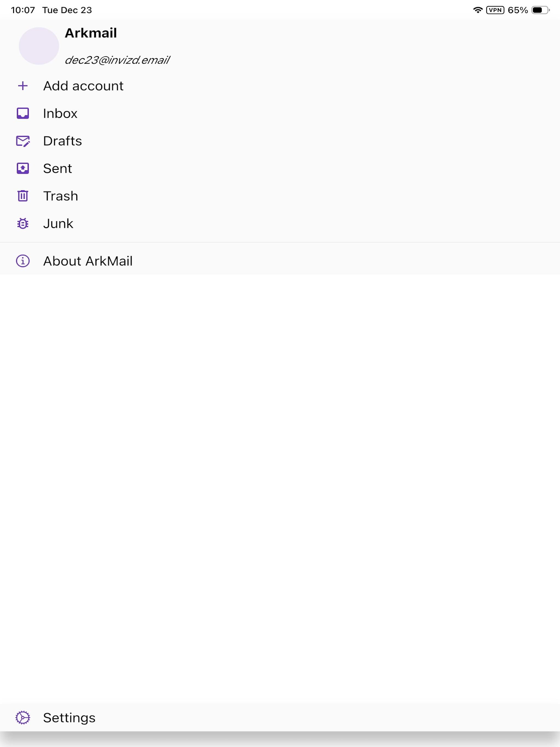Click the Settings gear icon
This screenshot has width=560, height=747.
(23, 718)
